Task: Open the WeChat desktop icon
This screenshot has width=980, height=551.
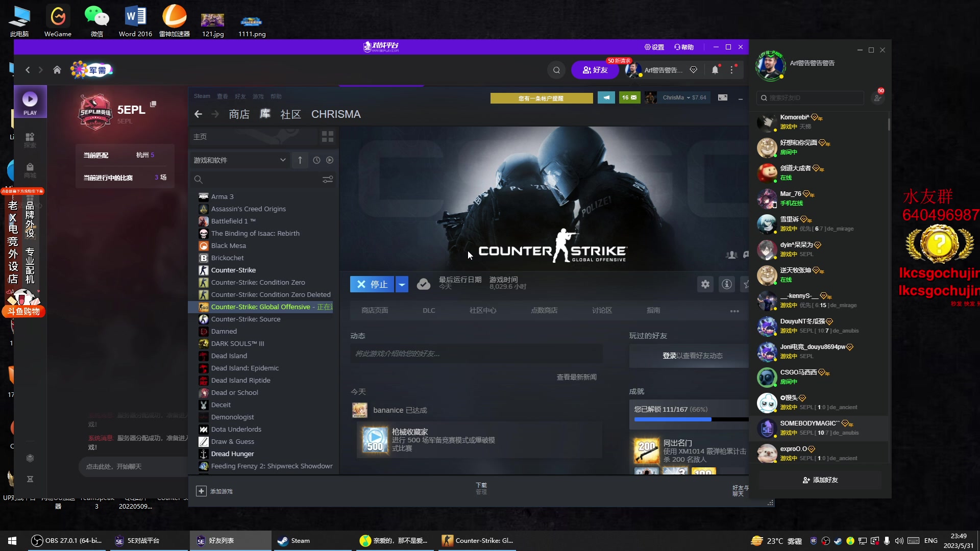Action: pos(97,20)
